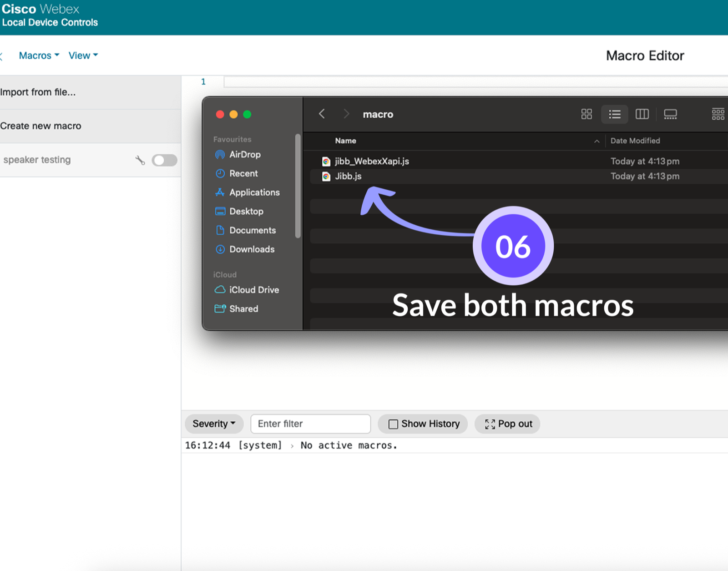
Task: Open iCloud Drive in sidebar
Action: (254, 290)
